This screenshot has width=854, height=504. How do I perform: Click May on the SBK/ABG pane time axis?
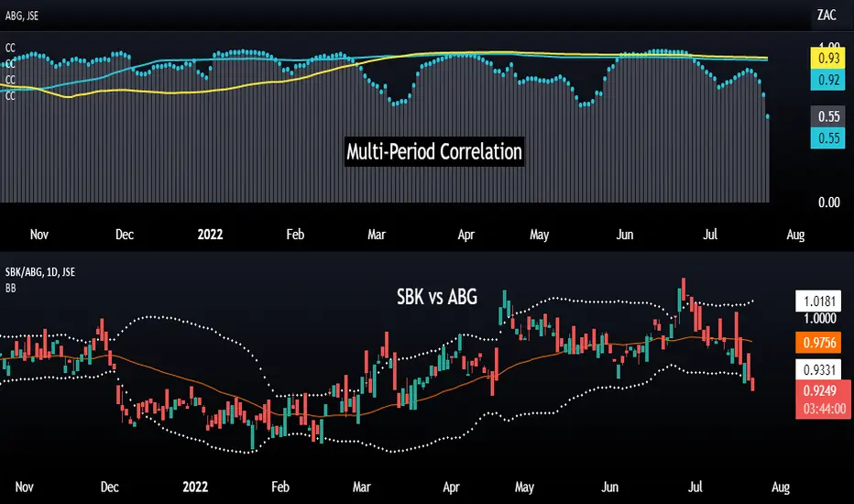point(524,488)
